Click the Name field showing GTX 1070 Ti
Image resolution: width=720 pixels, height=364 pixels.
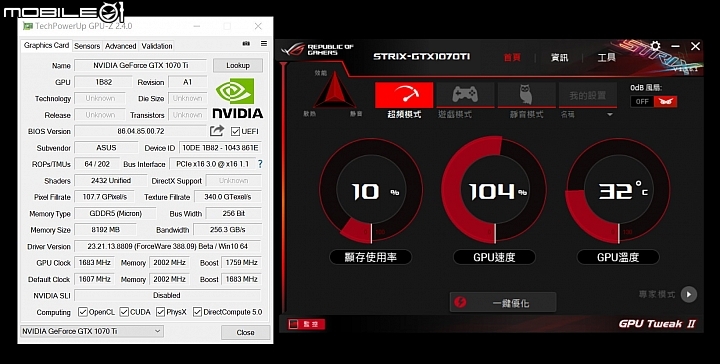click(x=141, y=65)
